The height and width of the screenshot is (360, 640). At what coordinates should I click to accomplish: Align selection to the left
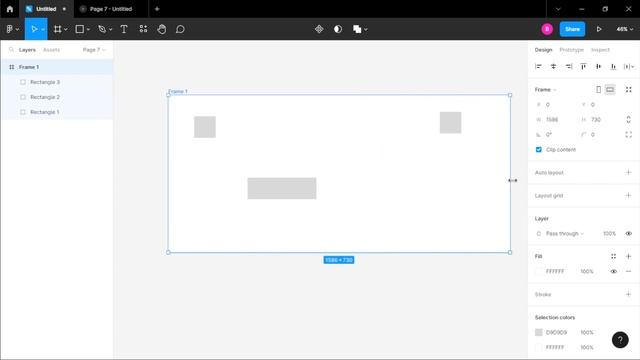[538, 67]
